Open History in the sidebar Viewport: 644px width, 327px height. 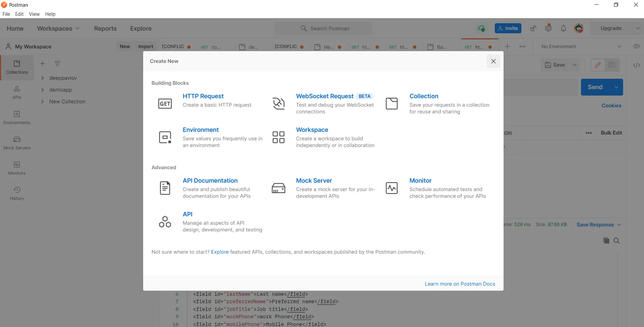click(x=17, y=194)
